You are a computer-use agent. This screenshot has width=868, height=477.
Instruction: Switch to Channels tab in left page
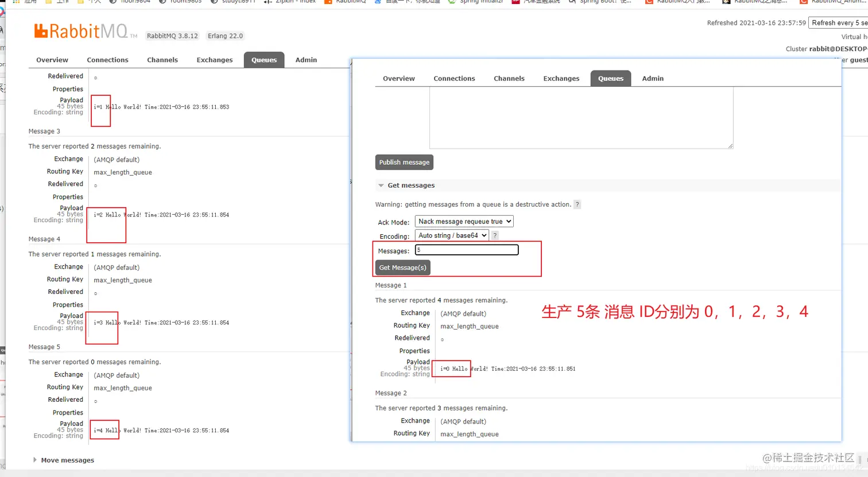click(162, 60)
